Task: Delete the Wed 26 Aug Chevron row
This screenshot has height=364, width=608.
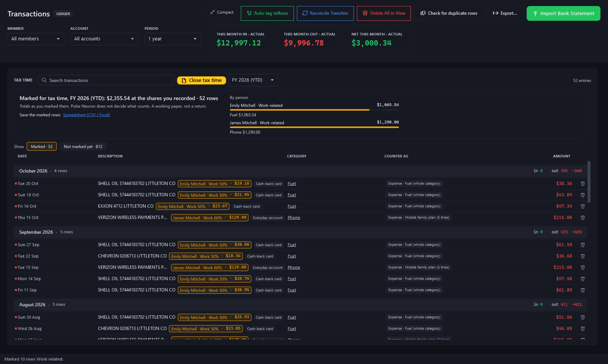Action: point(582,329)
